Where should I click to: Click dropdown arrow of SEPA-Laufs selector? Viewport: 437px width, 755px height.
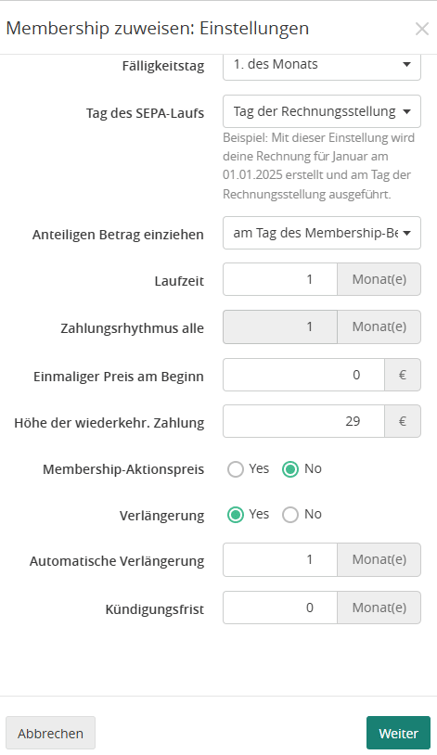(407, 112)
